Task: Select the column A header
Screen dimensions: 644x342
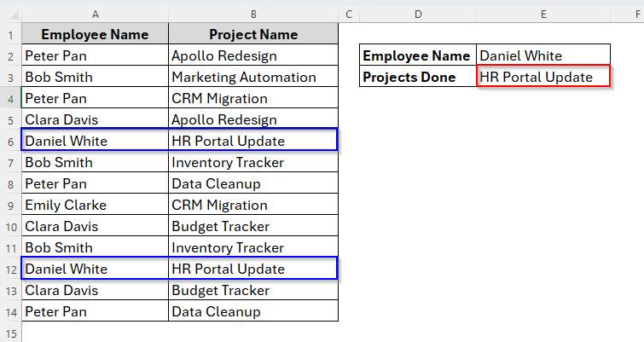Action: tap(95, 14)
